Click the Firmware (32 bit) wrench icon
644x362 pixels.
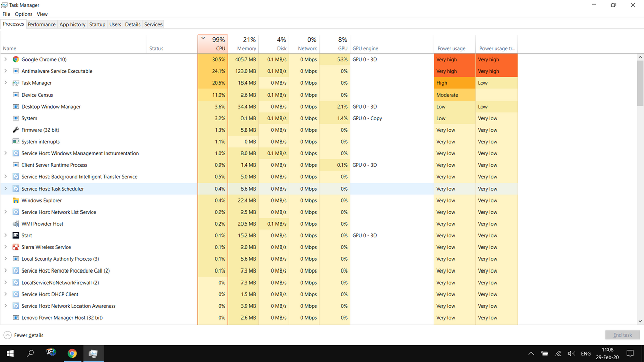16,130
